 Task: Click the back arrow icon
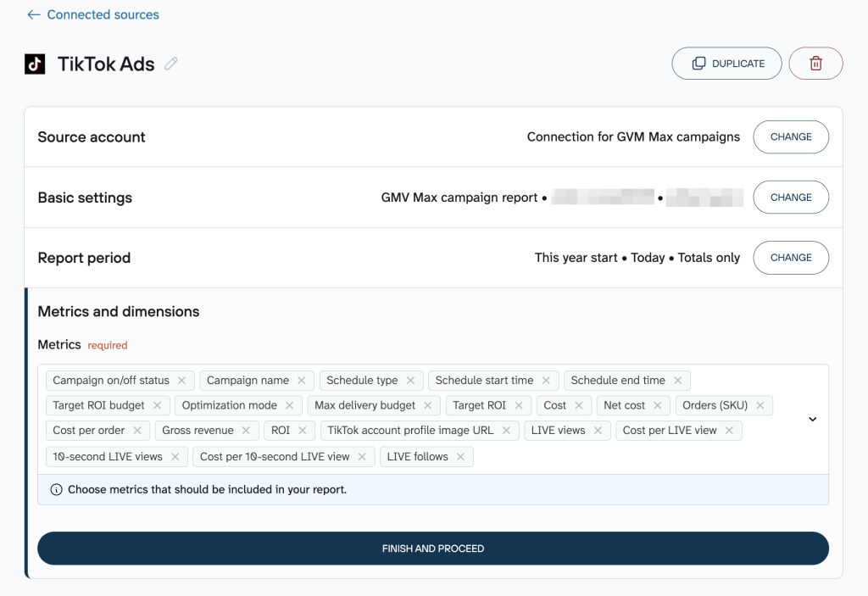(34, 15)
